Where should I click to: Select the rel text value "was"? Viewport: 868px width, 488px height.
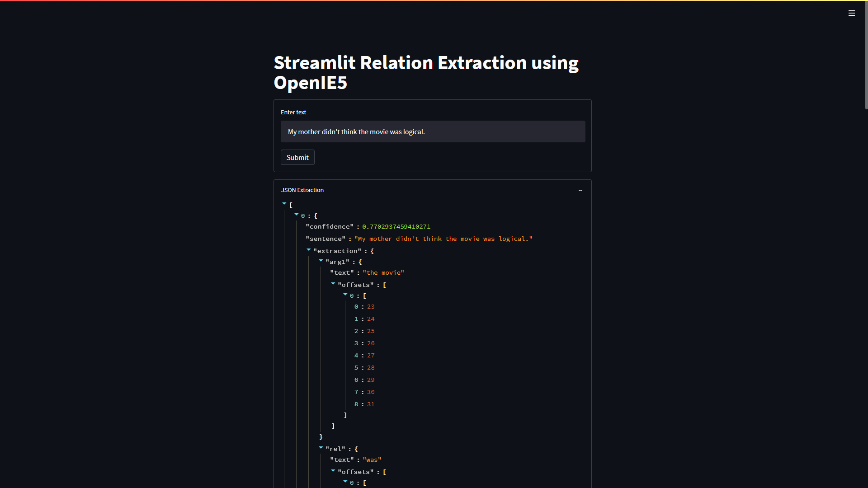(371, 460)
